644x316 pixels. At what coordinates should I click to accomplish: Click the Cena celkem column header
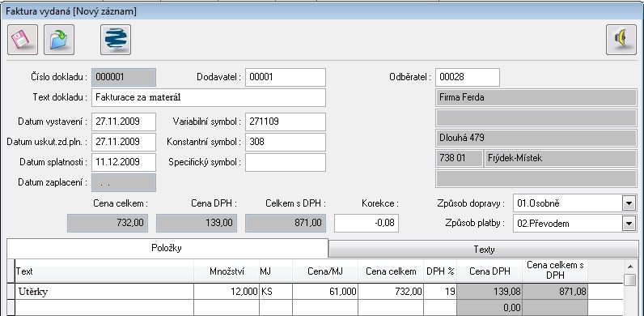(391, 271)
